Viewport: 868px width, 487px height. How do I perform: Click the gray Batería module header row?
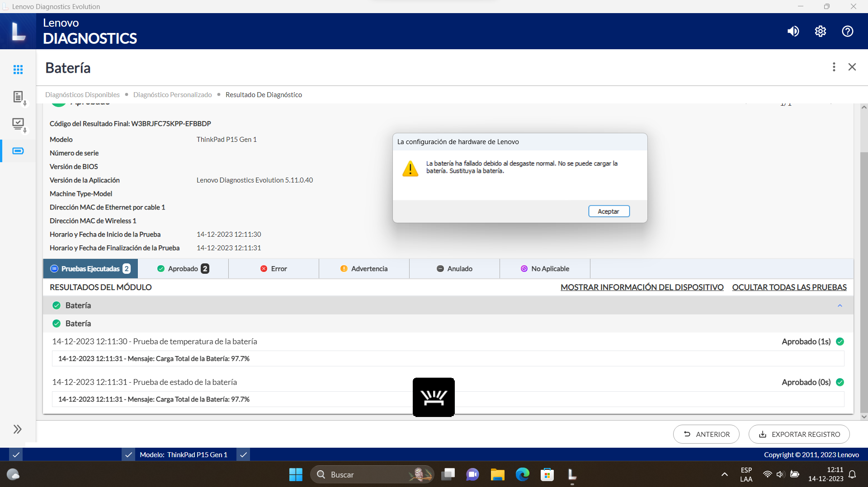click(448, 305)
